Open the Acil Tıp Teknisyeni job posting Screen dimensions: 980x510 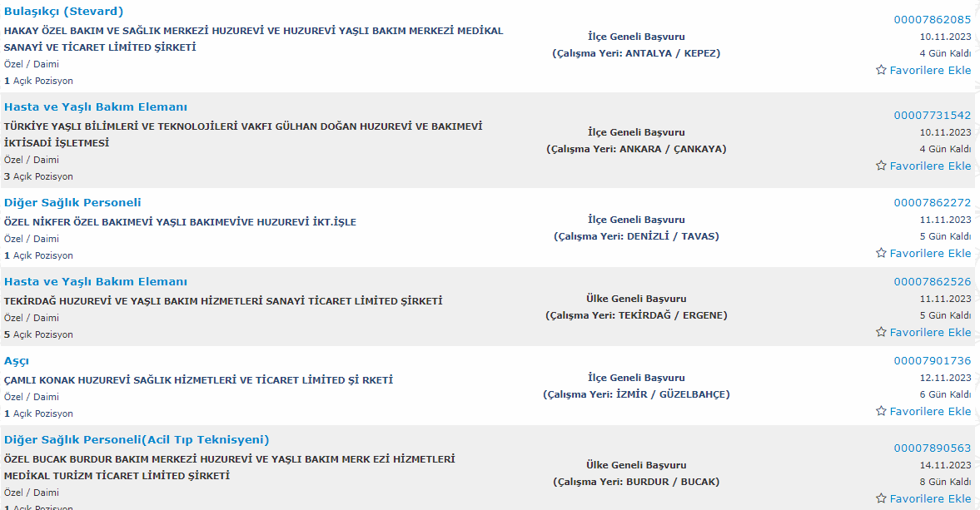(137, 439)
